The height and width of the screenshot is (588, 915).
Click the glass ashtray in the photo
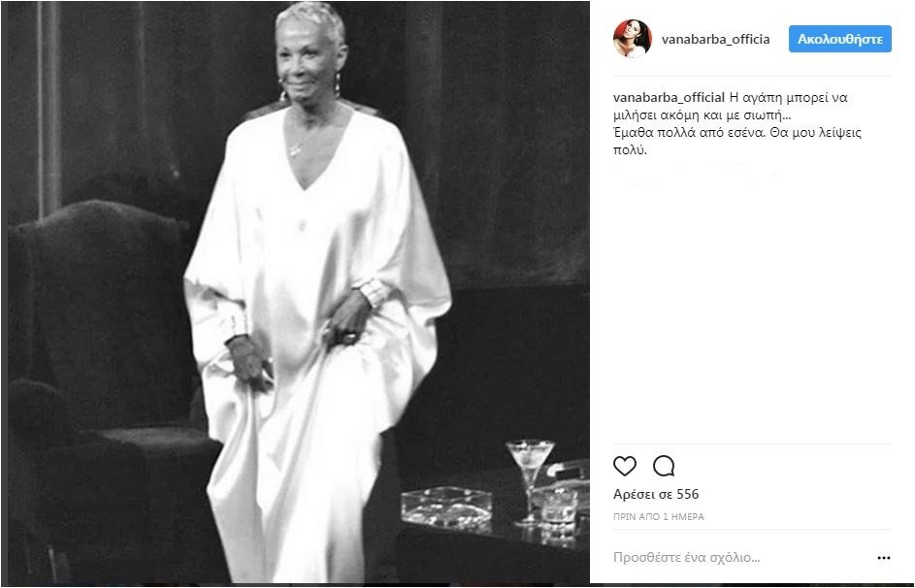pyautogui.click(x=446, y=506)
